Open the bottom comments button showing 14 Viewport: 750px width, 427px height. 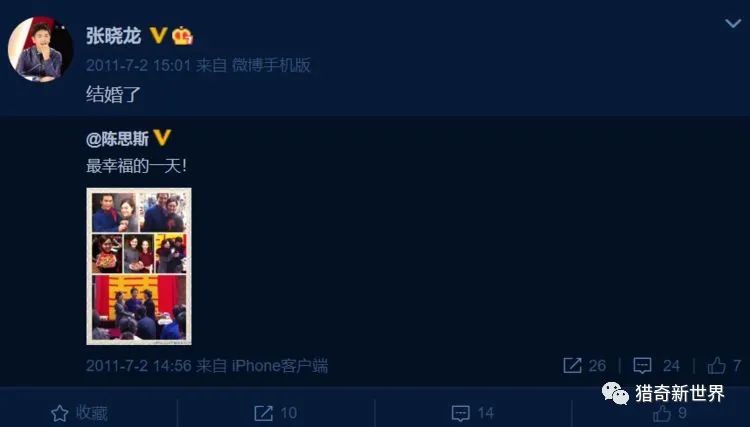click(x=473, y=413)
